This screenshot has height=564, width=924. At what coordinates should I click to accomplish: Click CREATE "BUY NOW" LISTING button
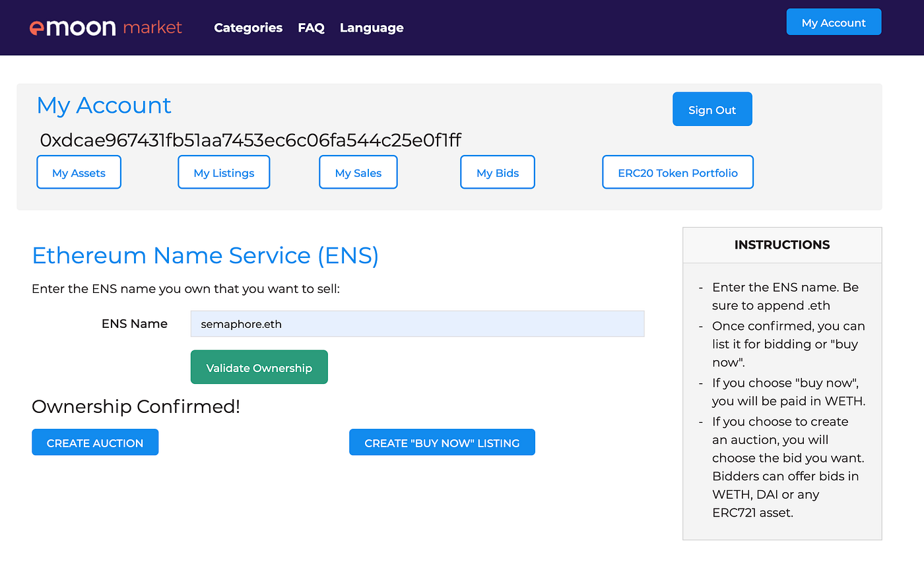pos(442,443)
